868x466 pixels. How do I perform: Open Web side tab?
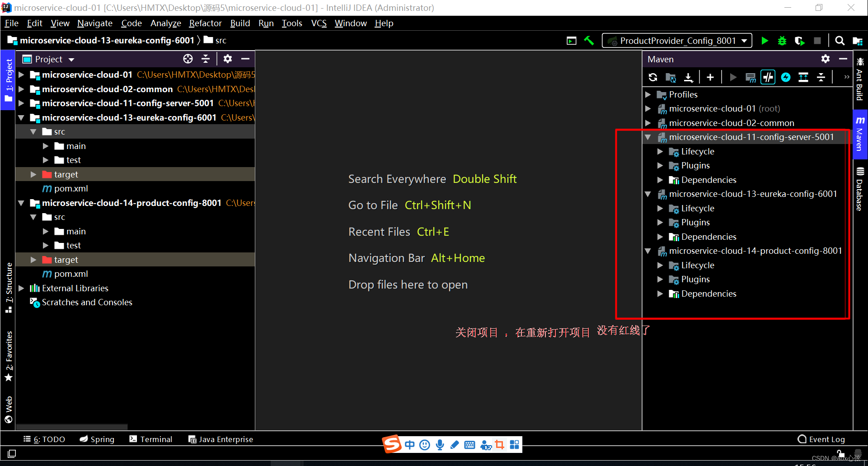tap(9, 410)
